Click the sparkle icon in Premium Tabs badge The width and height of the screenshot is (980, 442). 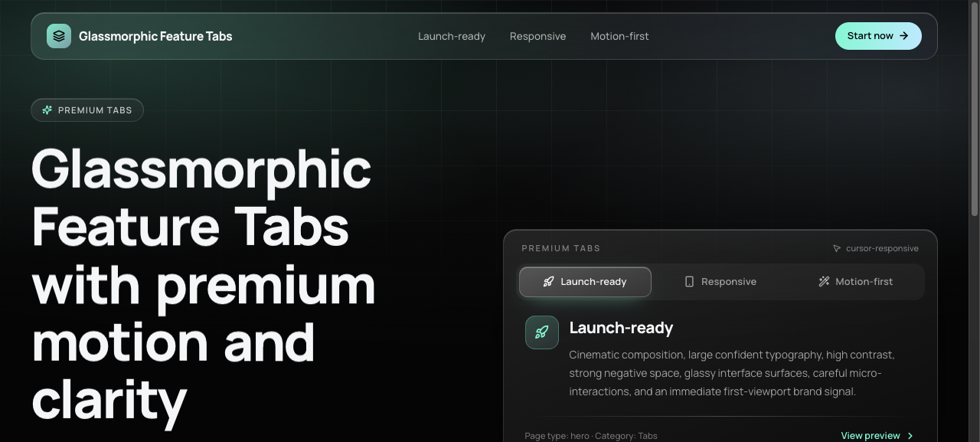[x=47, y=110]
